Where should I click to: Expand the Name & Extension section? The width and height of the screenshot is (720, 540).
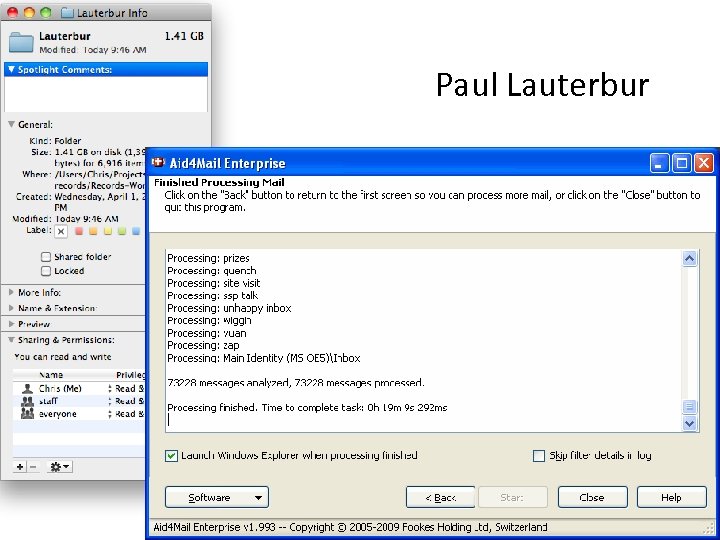tap(11, 308)
